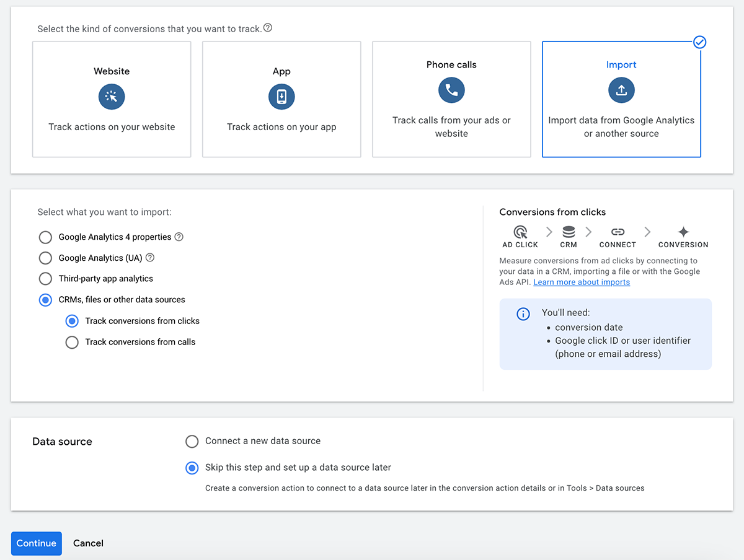Image resolution: width=744 pixels, height=560 pixels.
Task: Click the App phone download icon
Action: click(281, 97)
